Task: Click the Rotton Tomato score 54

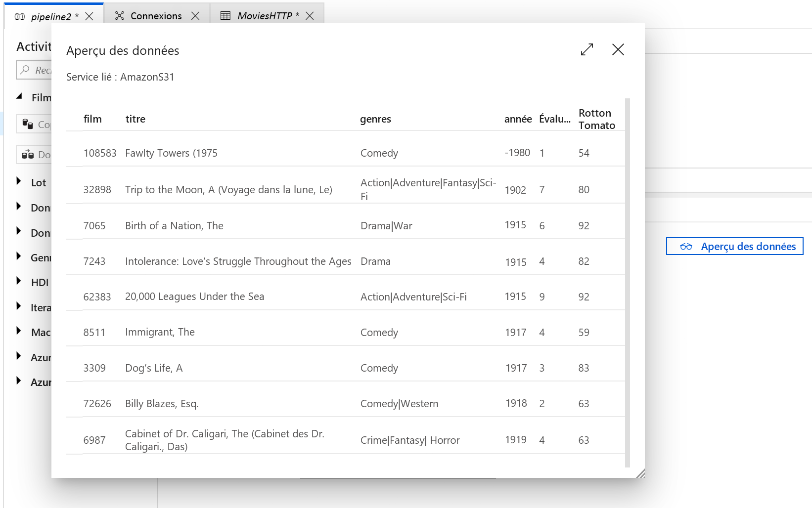Action: (x=584, y=153)
